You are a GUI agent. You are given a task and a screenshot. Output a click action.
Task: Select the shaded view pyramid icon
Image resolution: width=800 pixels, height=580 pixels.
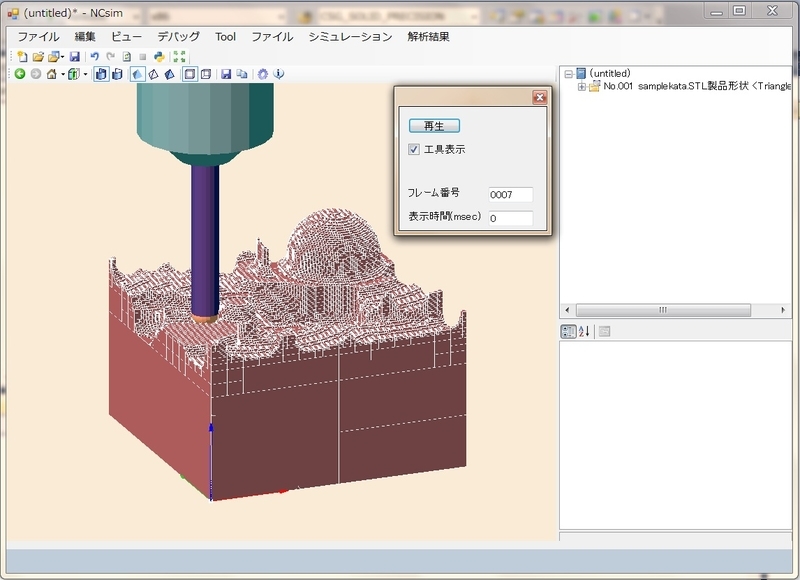point(137,72)
